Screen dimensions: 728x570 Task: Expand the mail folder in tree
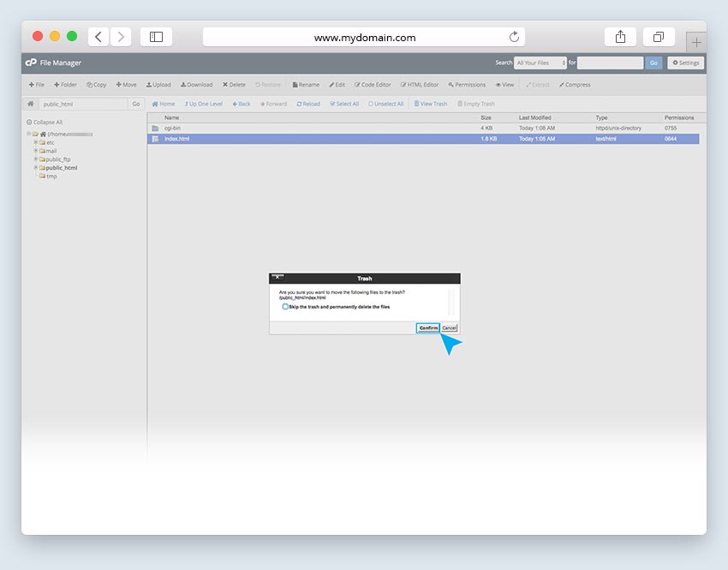pos(36,151)
